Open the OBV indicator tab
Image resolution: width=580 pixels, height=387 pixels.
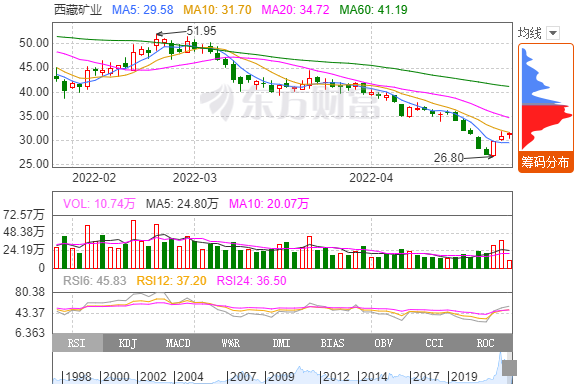[x=384, y=343]
